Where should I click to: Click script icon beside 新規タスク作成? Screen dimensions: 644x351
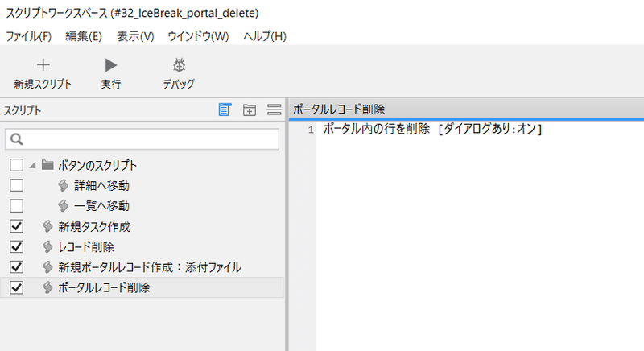pos(47,226)
